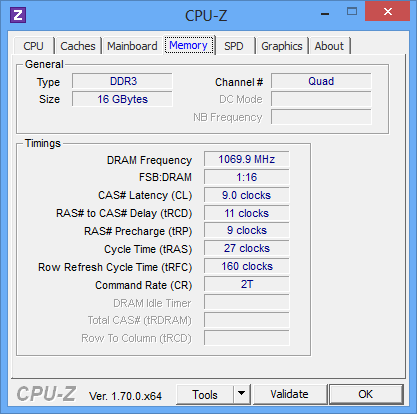Select the CAS# Latency value 9.0 clocks
The height and width of the screenshot is (414, 417).
pyautogui.click(x=247, y=195)
